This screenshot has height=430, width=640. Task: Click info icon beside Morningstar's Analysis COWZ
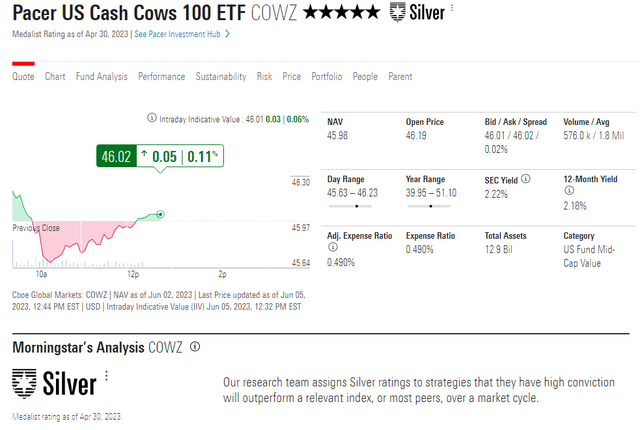click(195, 347)
